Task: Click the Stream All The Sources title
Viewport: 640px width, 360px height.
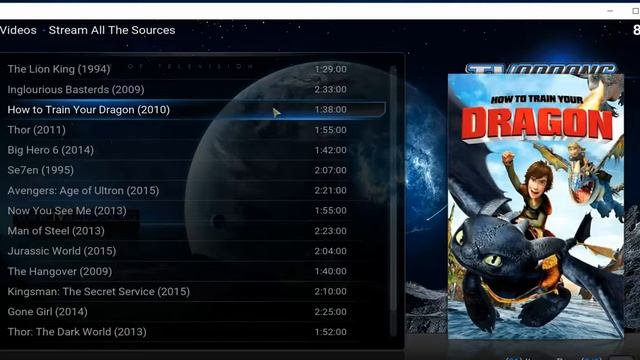Action: tap(112, 30)
